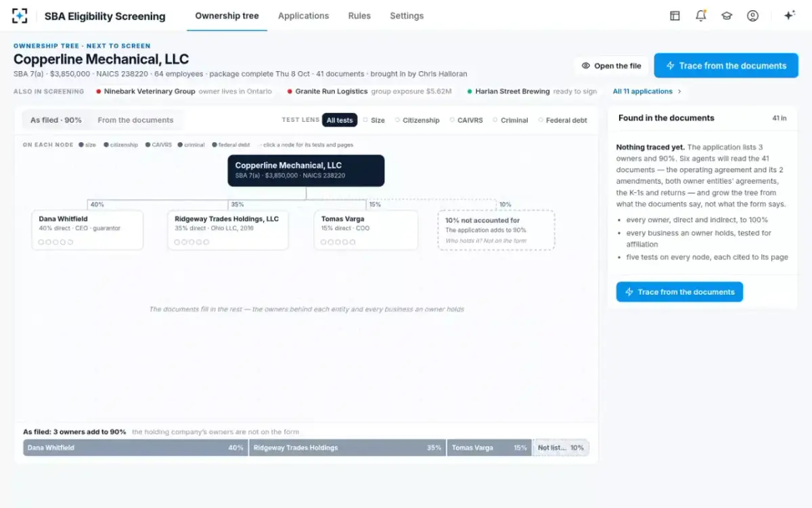Select the Ridgeway Trades Holdings, LLC node
Screen dimensions: 812x508
(x=228, y=230)
